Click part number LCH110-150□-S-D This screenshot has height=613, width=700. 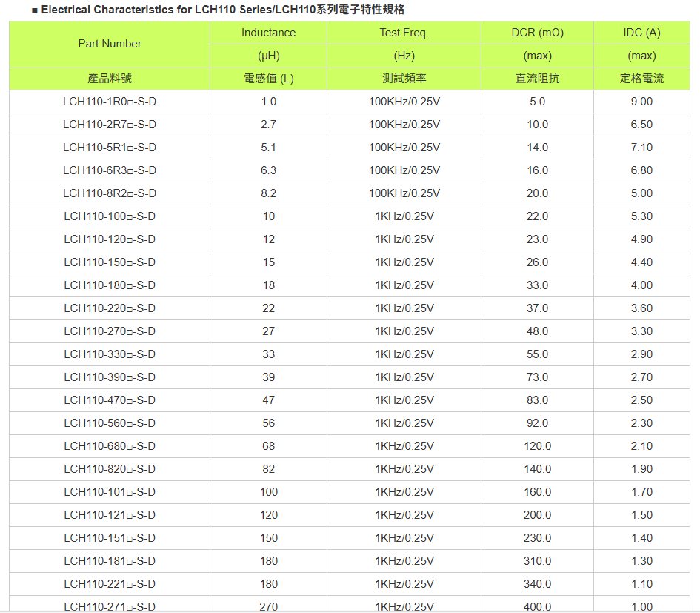tap(110, 262)
